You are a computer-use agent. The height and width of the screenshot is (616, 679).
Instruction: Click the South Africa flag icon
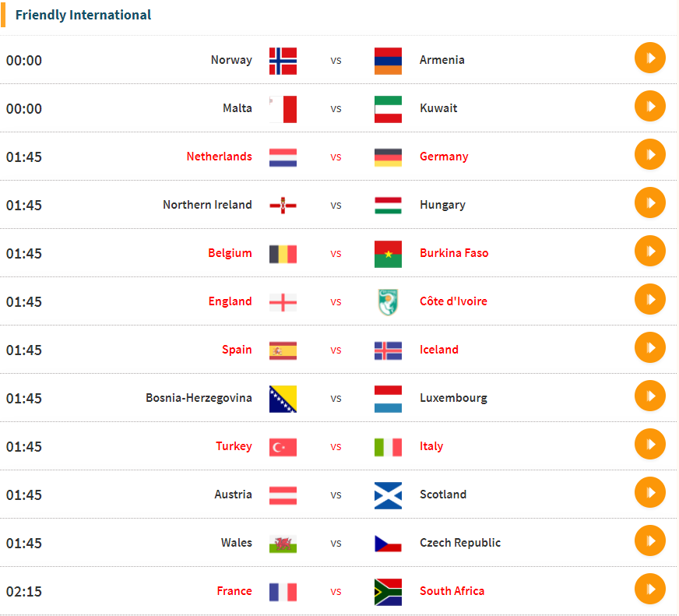click(x=388, y=592)
